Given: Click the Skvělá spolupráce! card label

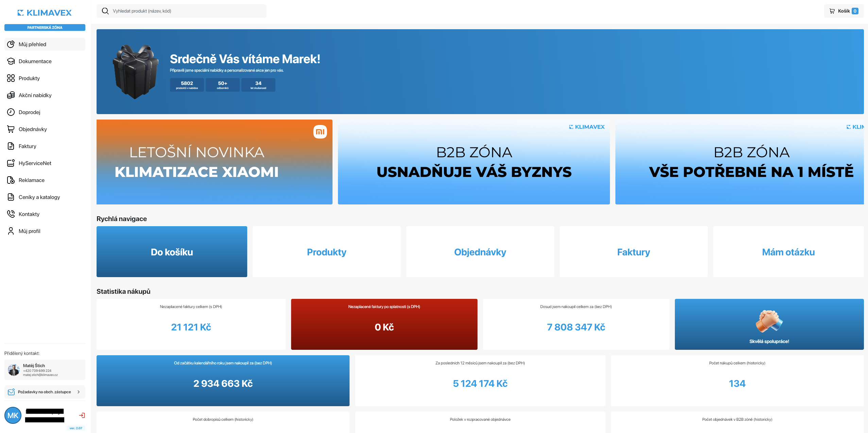Looking at the screenshot, I should [x=769, y=342].
